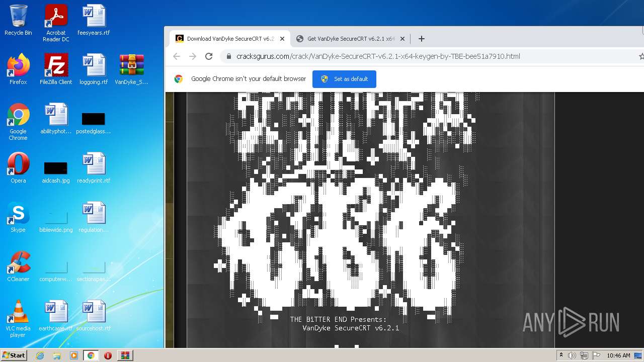Image resolution: width=644 pixels, height=362 pixels.
Task: Click WinRAR icon on the taskbar
Action: [x=125, y=355]
